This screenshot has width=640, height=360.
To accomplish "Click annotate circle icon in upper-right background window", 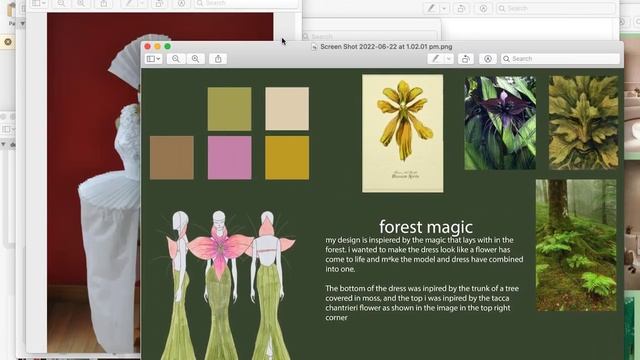I will point(483,8).
